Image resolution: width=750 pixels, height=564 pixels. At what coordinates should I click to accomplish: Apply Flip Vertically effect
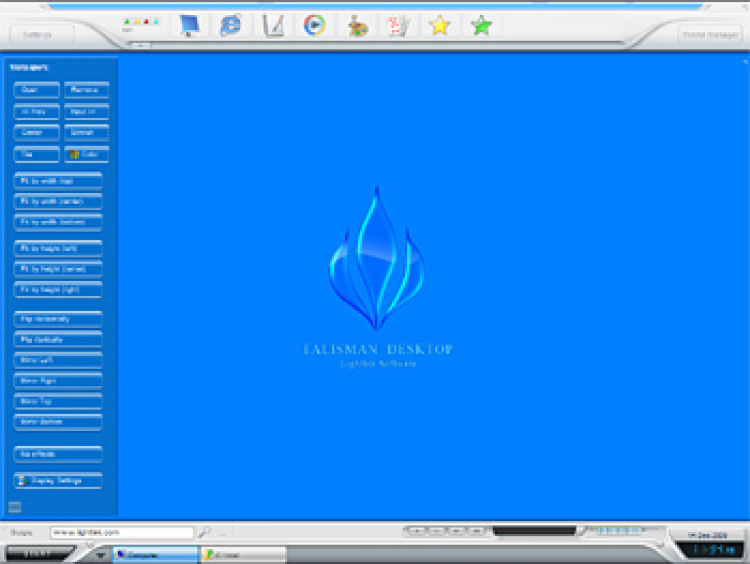click(58, 340)
